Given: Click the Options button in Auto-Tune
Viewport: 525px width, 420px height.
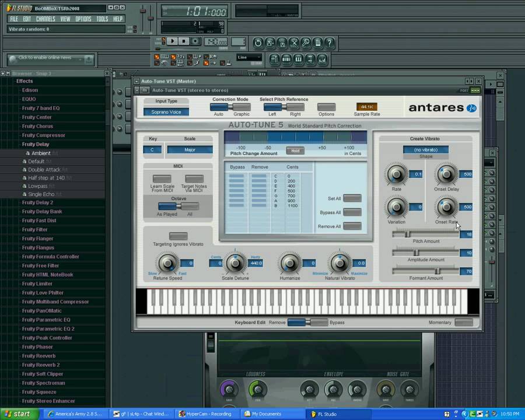Looking at the screenshot, I should coord(327,107).
